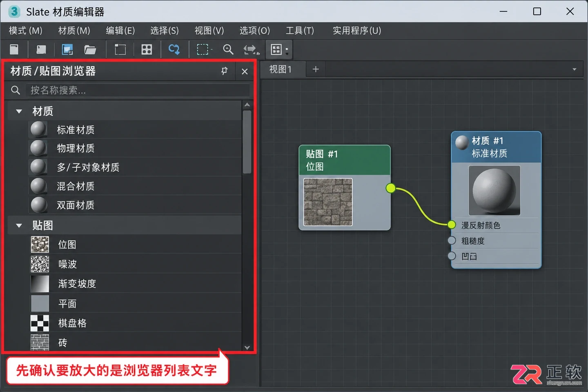Select 平面 map entry

coord(135,303)
